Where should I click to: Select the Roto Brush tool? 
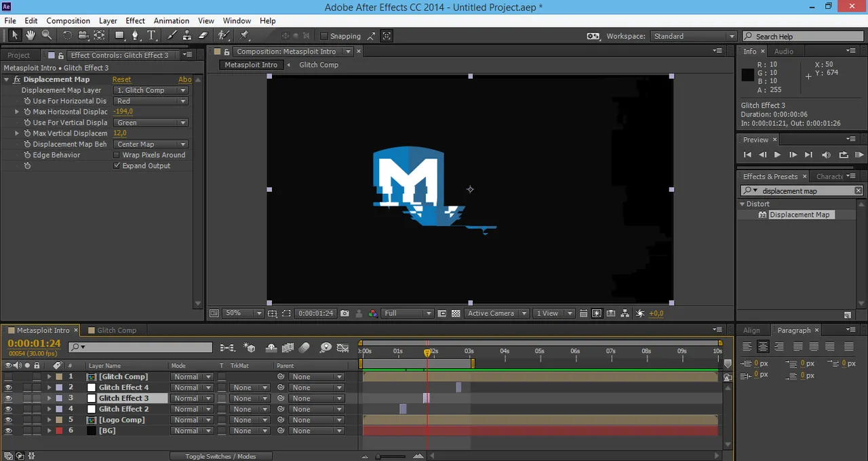point(224,35)
